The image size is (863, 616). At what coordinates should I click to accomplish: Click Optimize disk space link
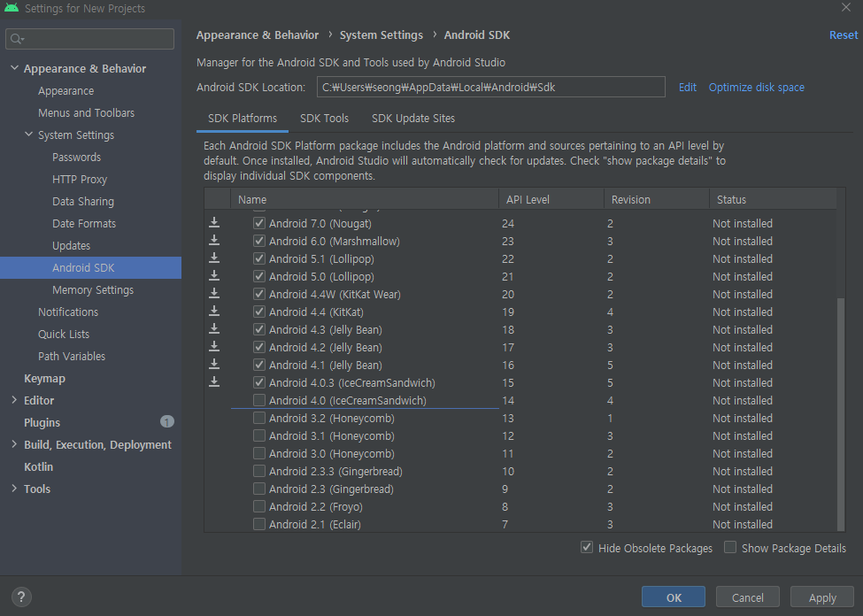(x=756, y=87)
